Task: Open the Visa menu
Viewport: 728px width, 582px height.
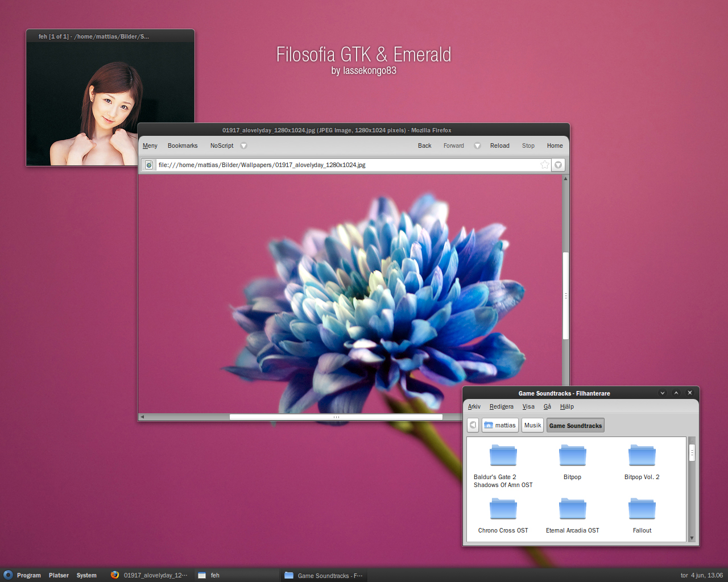Action: 529,406
